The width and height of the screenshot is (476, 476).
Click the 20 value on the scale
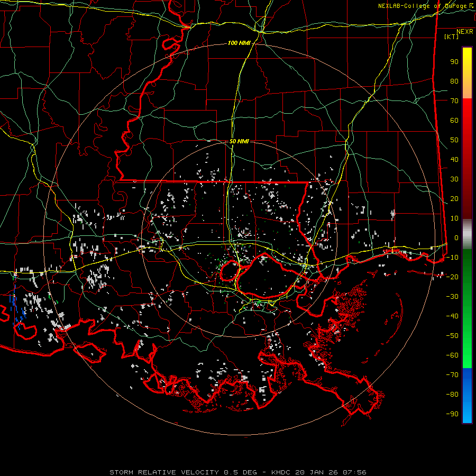pos(454,198)
